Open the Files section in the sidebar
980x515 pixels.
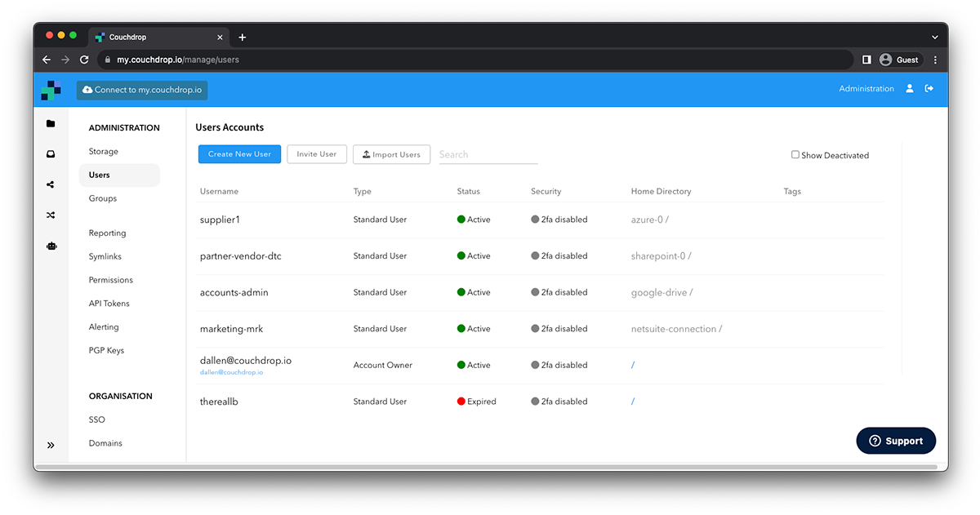tap(51, 123)
